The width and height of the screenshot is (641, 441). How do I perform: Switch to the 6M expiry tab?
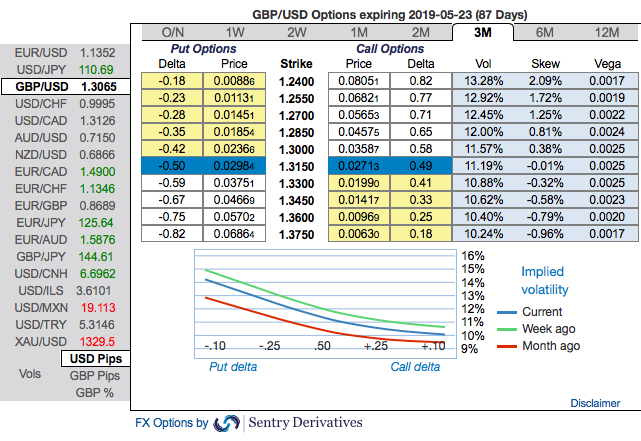[545, 32]
